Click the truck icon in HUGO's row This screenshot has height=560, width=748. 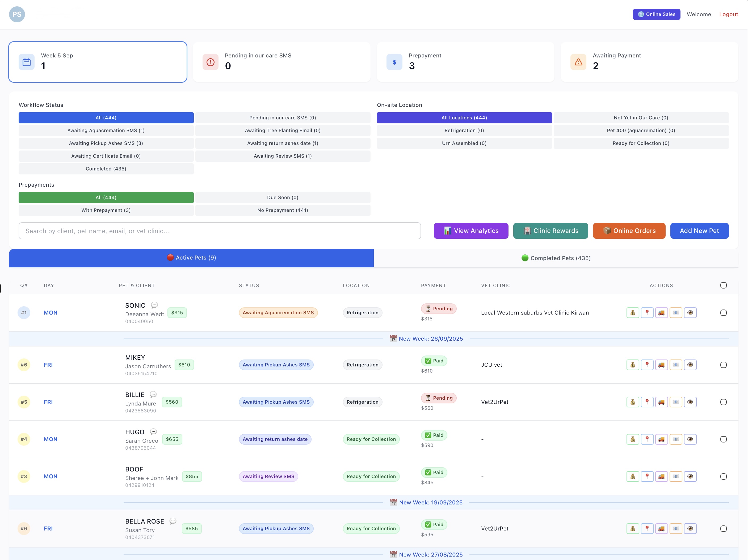pos(661,439)
